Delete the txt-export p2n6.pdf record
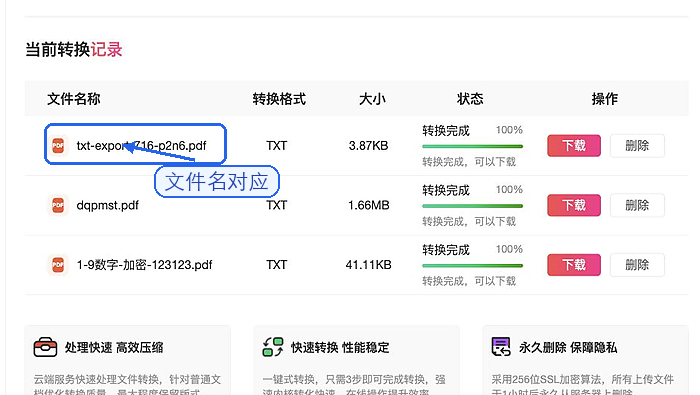The image size is (700, 395). [637, 146]
